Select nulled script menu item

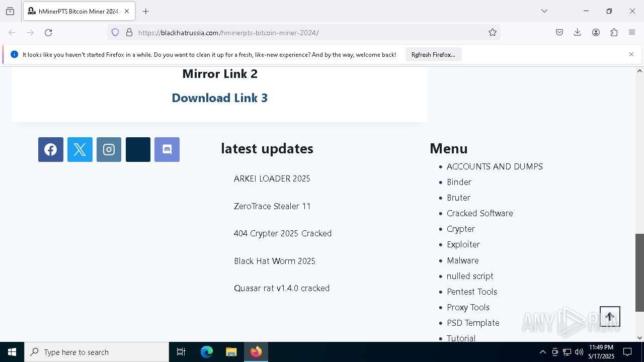pyautogui.click(x=470, y=276)
